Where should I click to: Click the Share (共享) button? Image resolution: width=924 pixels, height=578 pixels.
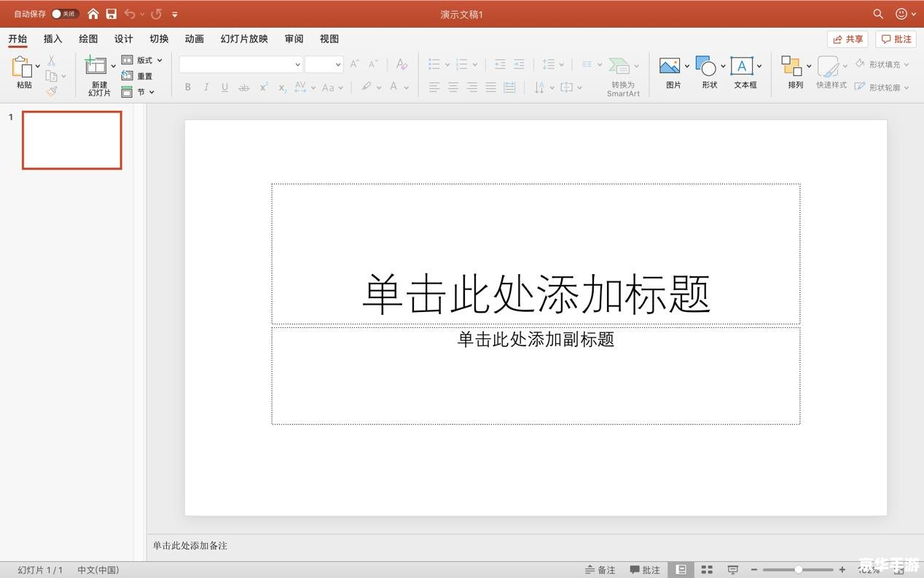click(847, 39)
